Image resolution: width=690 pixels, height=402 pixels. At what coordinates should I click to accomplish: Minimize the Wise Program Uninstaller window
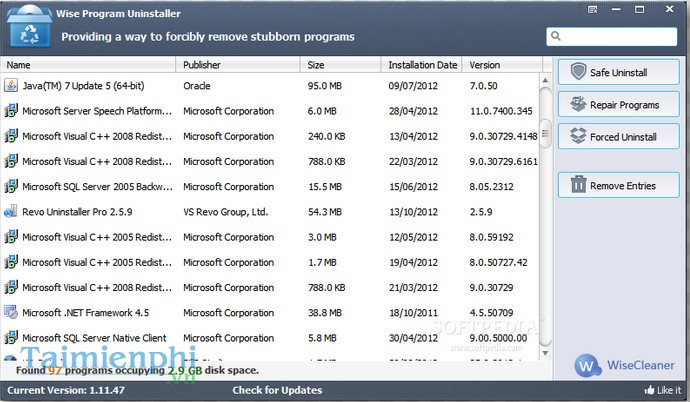pos(616,9)
